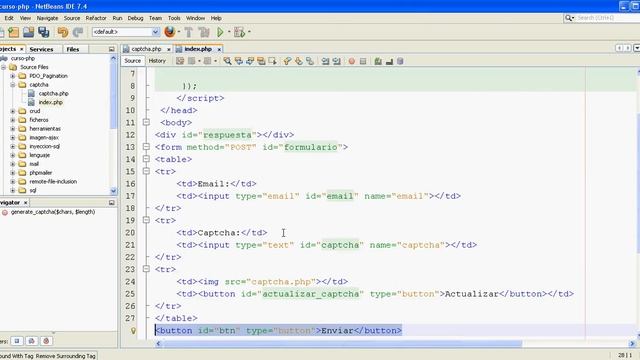The height and width of the screenshot is (360, 640).
Task: Click the lightbulb hint icon in gutter
Action: tap(133, 331)
